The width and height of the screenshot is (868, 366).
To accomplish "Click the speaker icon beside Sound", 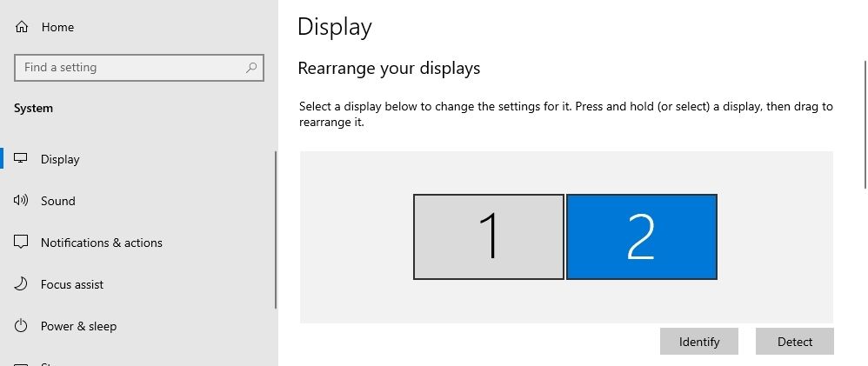I will [22, 201].
